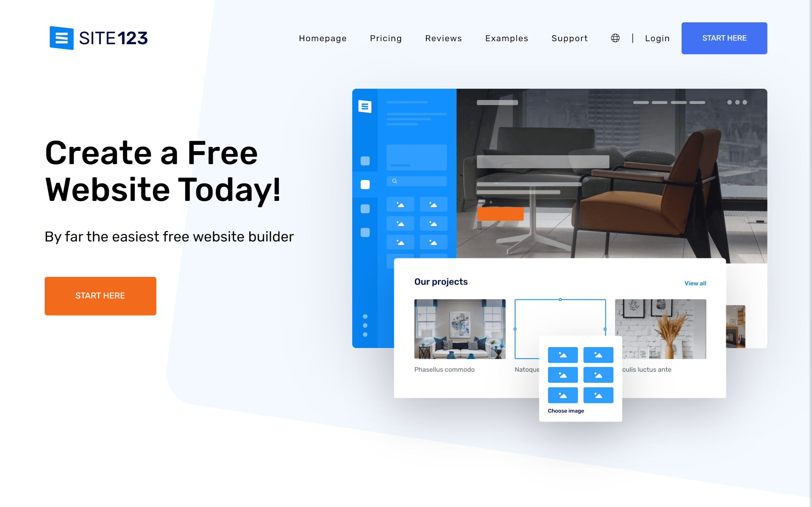Open the Support menu item

570,37
